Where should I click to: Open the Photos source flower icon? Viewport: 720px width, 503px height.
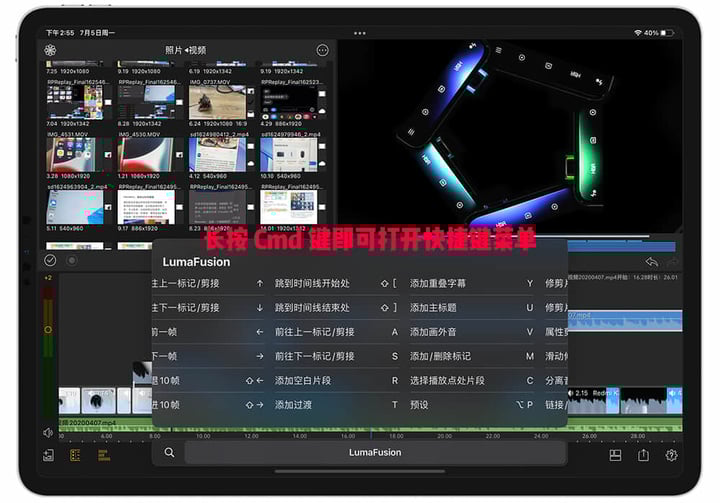pyautogui.click(x=50, y=50)
